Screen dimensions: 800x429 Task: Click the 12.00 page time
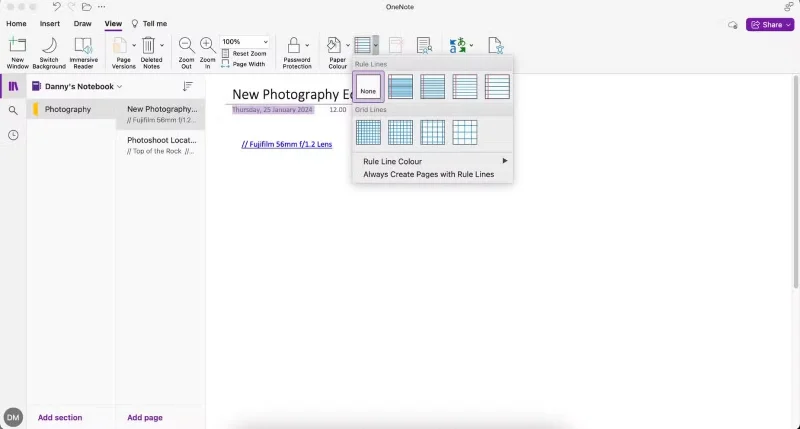[338, 110]
